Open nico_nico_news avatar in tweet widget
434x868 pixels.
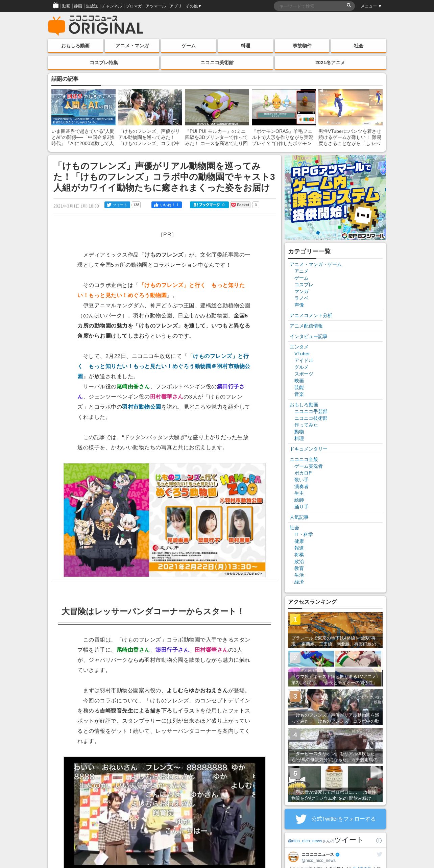point(293,857)
